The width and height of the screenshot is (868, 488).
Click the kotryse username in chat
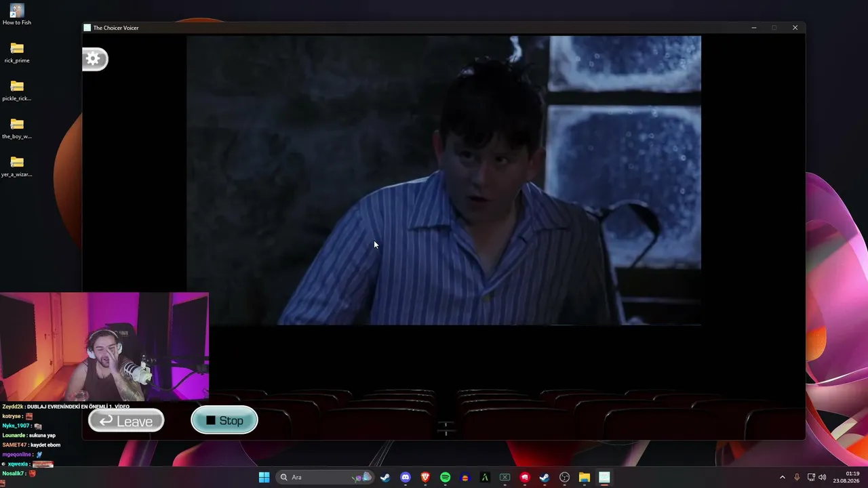pyautogui.click(x=12, y=416)
